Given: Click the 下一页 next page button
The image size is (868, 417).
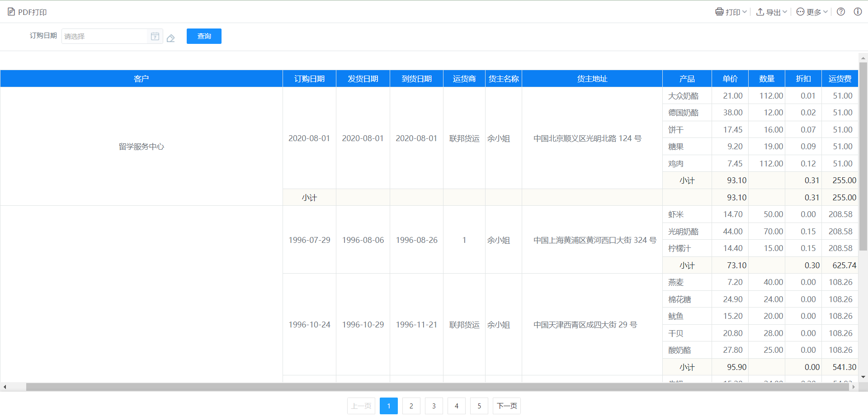Looking at the screenshot, I should (506, 406).
